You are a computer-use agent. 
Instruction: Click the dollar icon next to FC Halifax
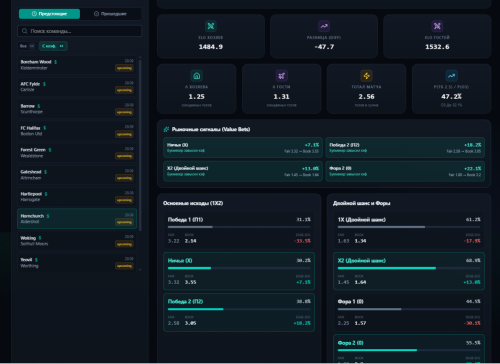point(45,128)
